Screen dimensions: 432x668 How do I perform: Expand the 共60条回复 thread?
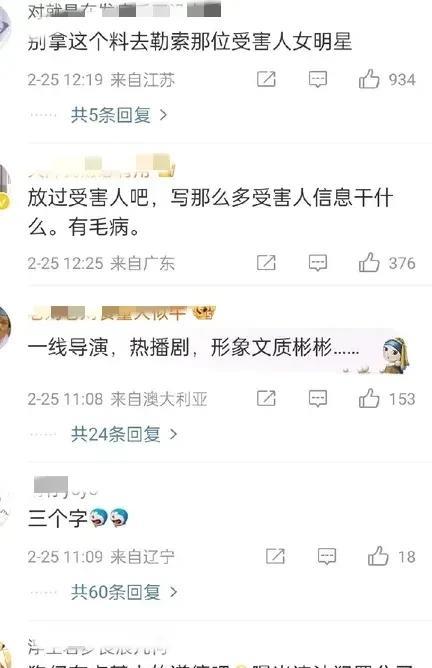(x=124, y=592)
